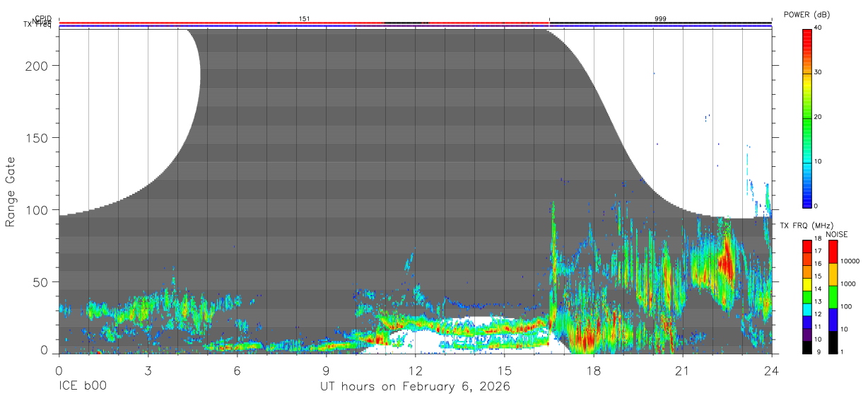868x401 pixels.
Task: Click the 10000 label on the noise scale
Action: [850, 261]
